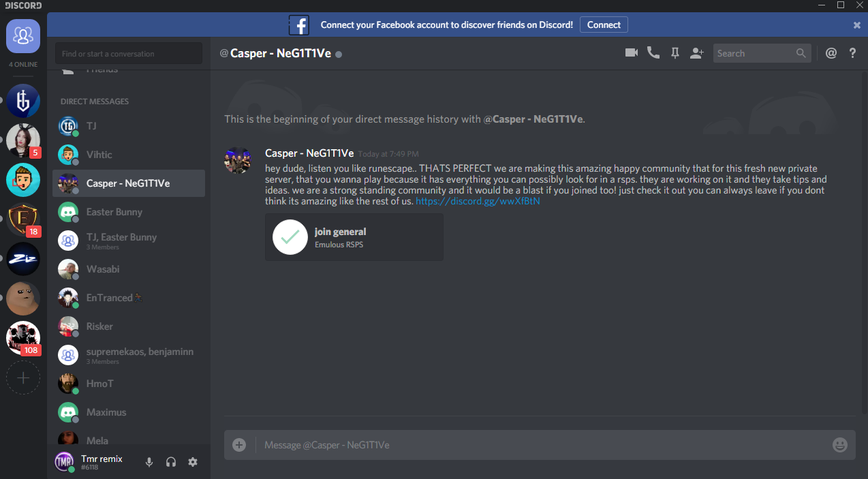Open the Risker direct message

click(129, 326)
